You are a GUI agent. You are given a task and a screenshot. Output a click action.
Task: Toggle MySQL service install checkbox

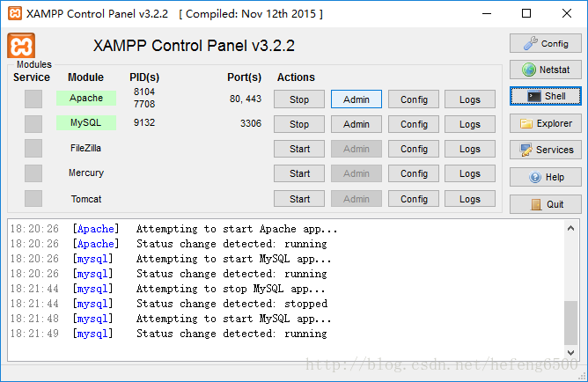(33, 124)
